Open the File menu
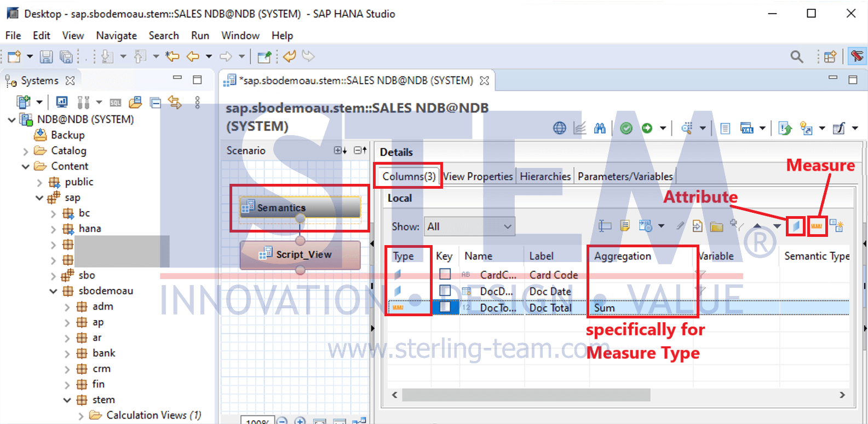This screenshot has height=424, width=868. 13,36
